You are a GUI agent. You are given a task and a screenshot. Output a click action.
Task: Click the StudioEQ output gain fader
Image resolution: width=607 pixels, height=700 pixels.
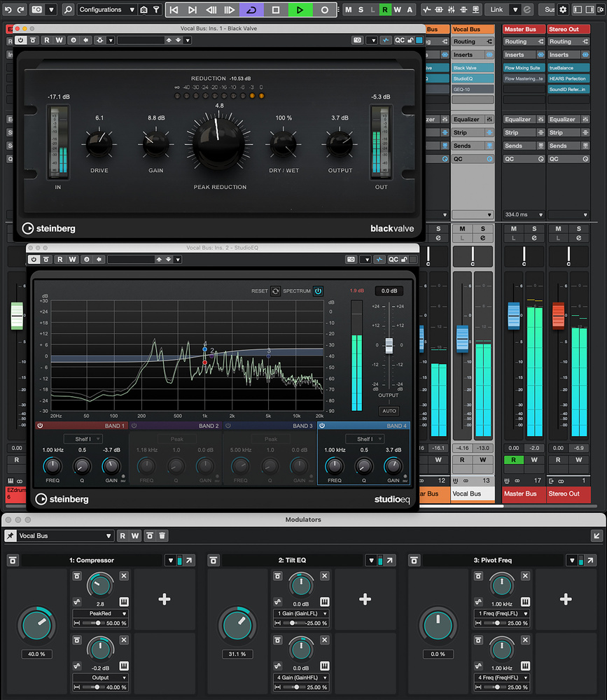coord(389,345)
